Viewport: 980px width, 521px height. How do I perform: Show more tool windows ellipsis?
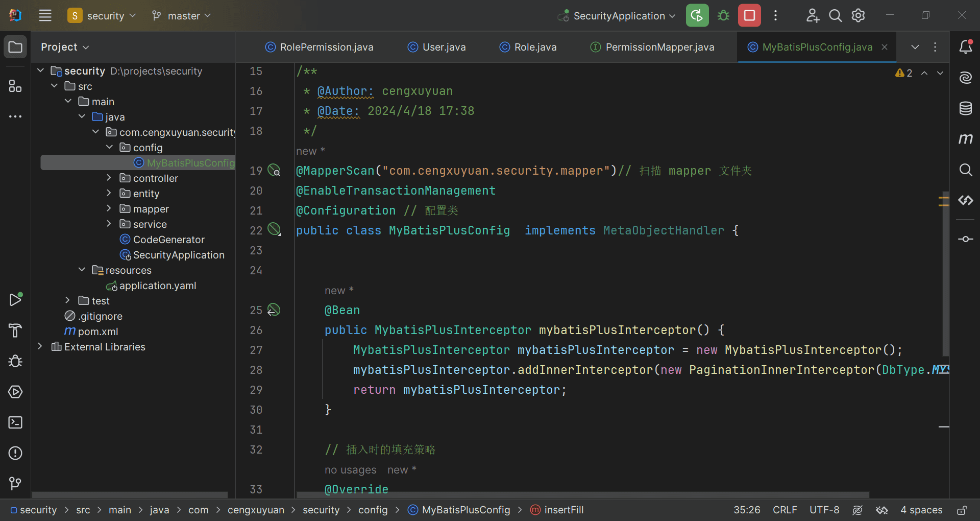(x=15, y=116)
